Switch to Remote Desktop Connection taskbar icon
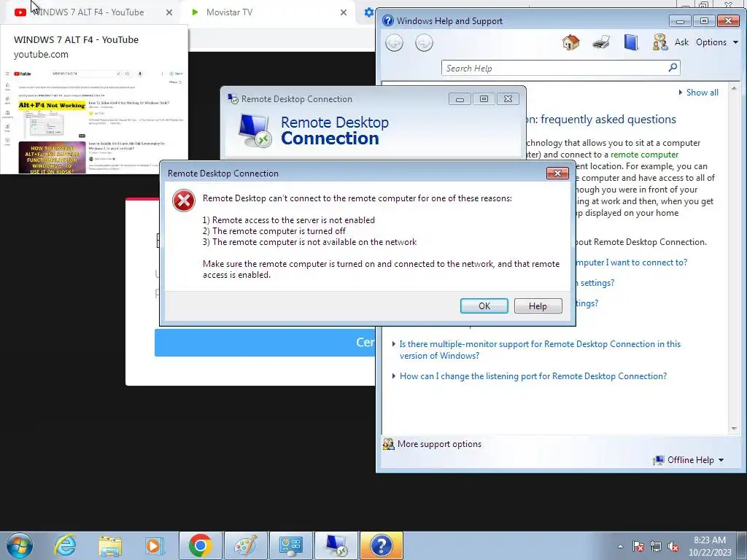Screen dimensions: 747x560 [336, 545]
